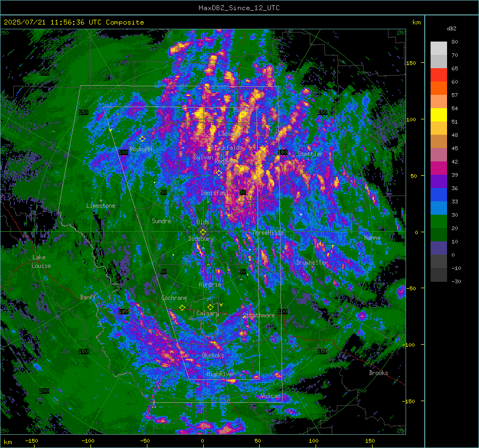The width and height of the screenshot is (479, 448).
Task: Select the Vulcan label
Action: point(270,396)
